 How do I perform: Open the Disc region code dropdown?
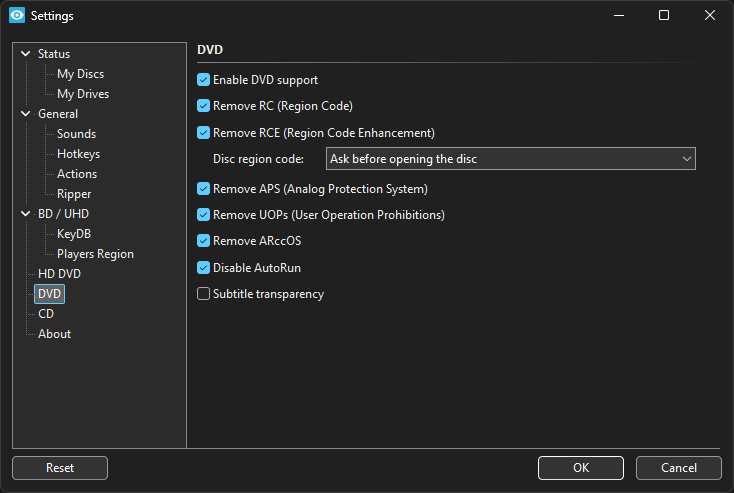(510, 159)
